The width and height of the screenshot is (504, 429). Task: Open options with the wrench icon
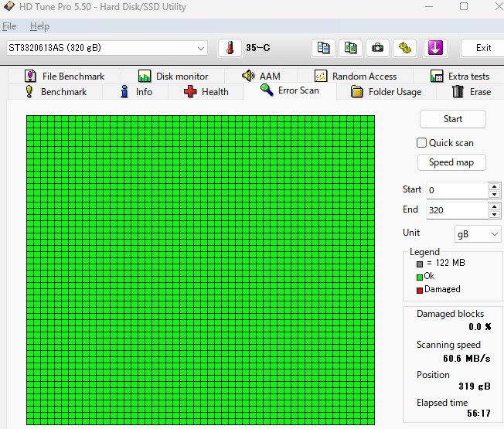pyautogui.click(x=405, y=48)
